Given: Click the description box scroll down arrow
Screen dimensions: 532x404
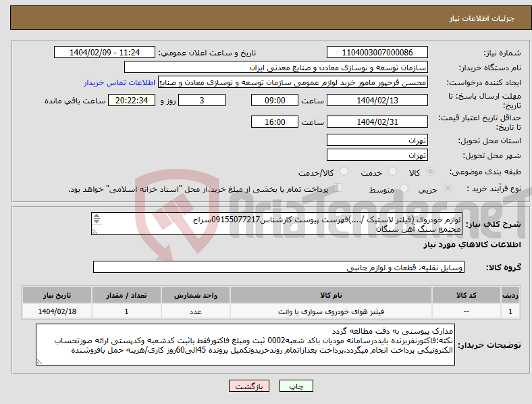Looking at the screenshot, I should (97, 221).
